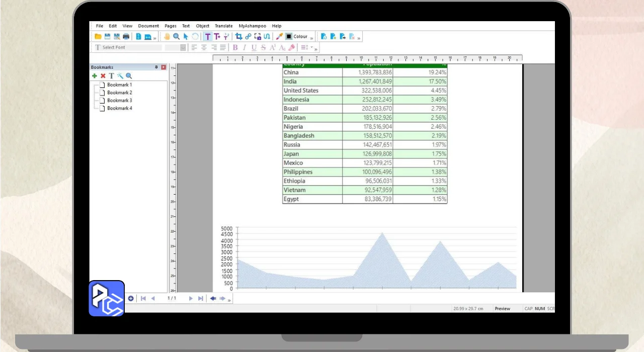The width and height of the screenshot is (644, 352).
Task: Jump to the last page button
Action: coord(200,298)
